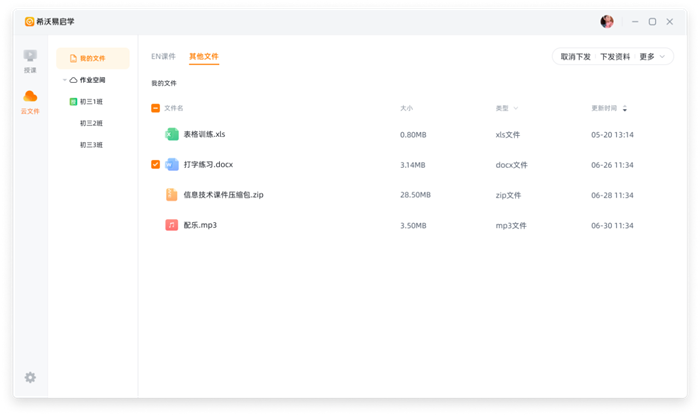Click the 下发资料 button
Viewport: 700px width, 415px height.
point(615,57)
